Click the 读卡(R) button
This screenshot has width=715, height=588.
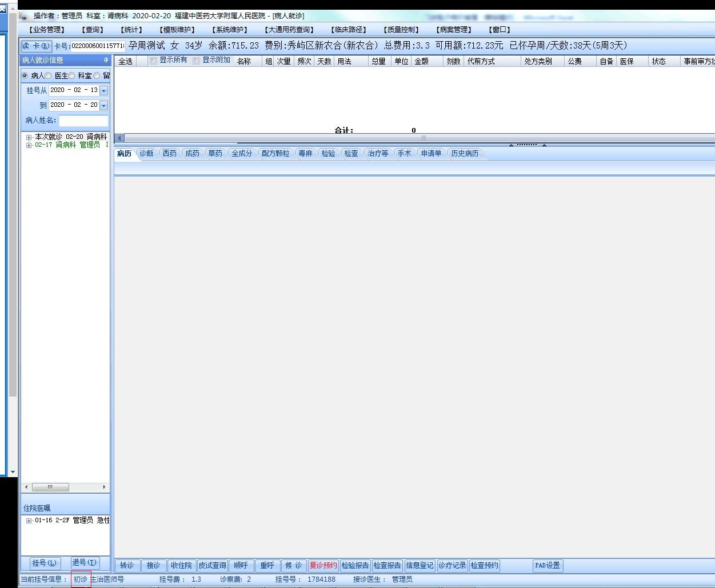(x=36, y=46)
